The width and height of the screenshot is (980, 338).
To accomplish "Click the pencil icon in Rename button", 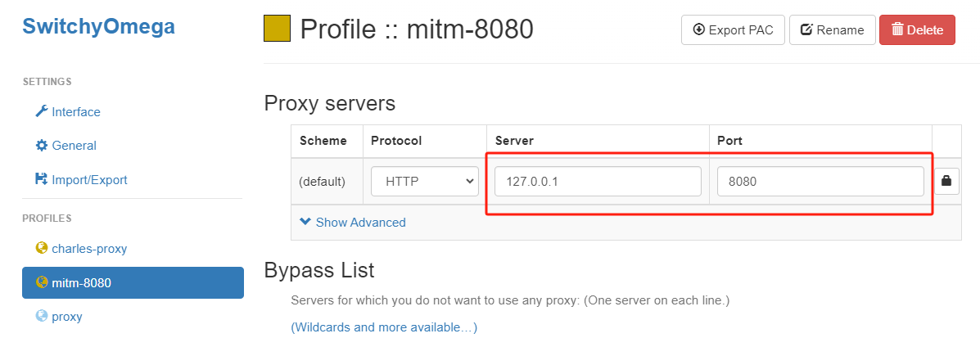I will click(x=806, y=29).
